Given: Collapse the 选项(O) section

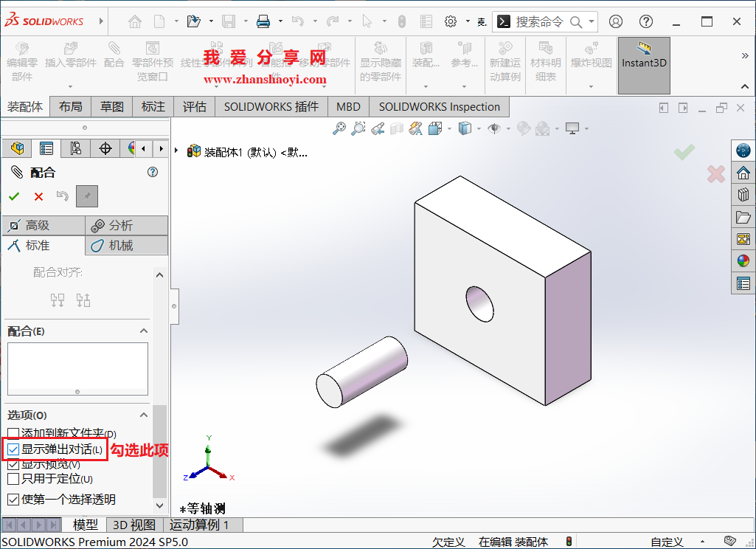Looking at the screenshot, I should click(145, 415).
